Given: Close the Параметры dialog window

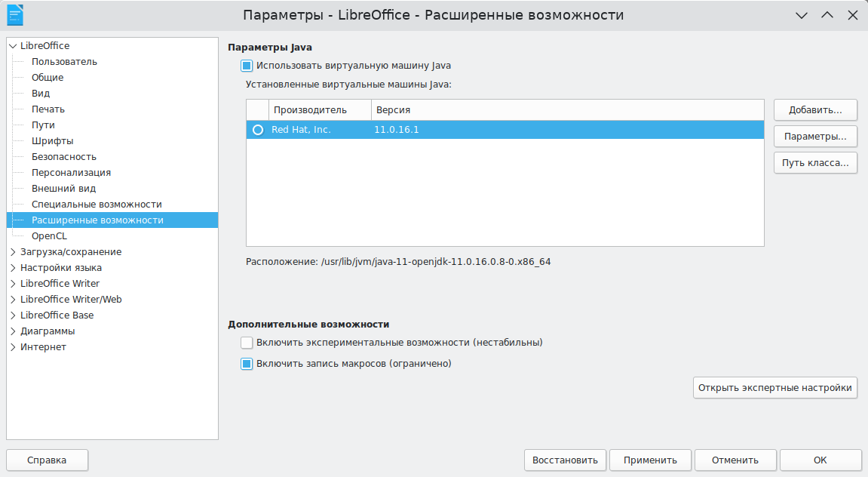Looking at the screenshot, I should click(852, 16).
